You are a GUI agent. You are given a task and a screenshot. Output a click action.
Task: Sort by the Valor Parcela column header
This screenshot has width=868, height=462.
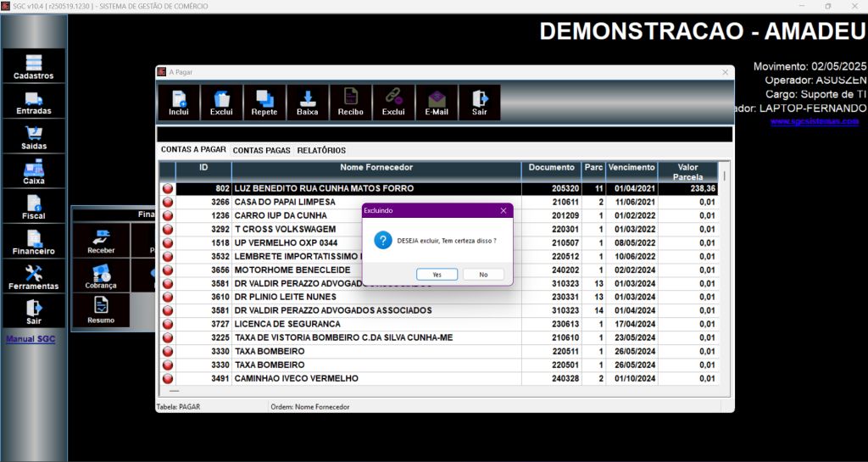[x=687, y=171]
